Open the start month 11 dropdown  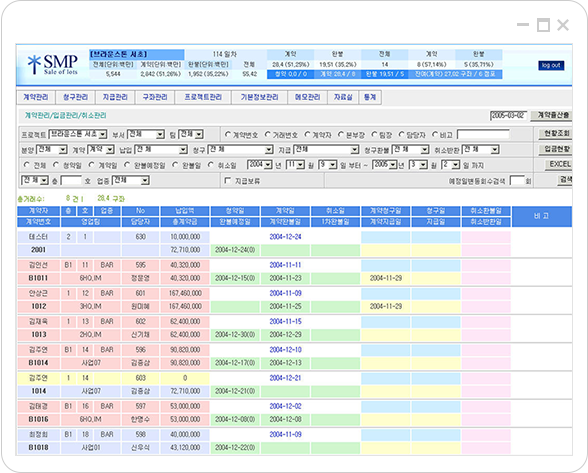coord(295,165)
